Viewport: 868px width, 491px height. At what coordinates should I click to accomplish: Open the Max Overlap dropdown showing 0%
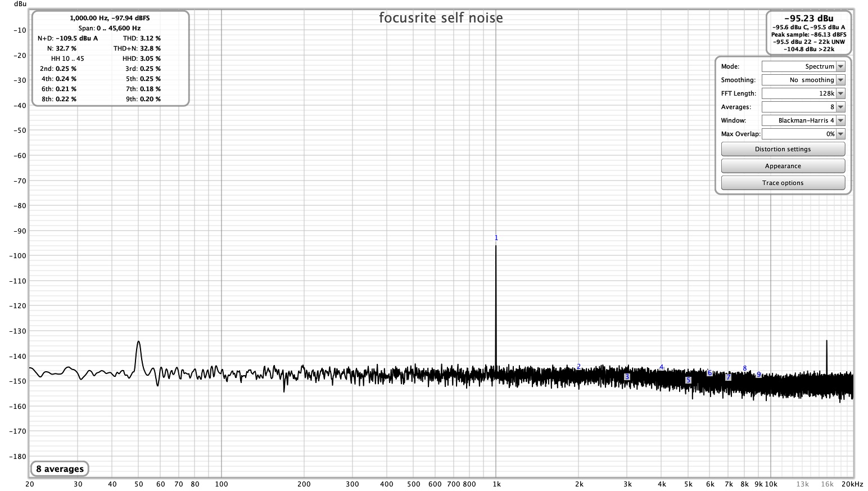point(803,134)
